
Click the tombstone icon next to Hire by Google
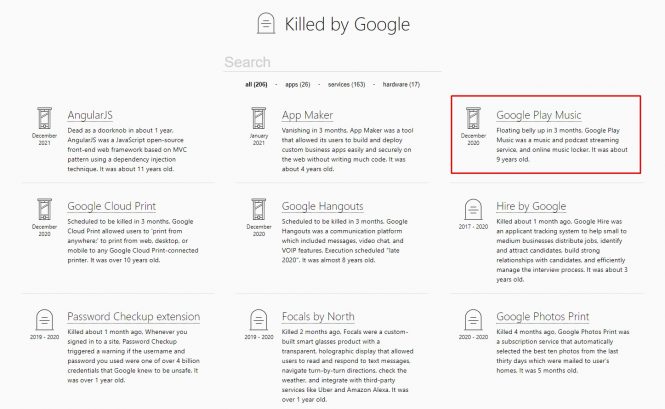tap(473, 208)
